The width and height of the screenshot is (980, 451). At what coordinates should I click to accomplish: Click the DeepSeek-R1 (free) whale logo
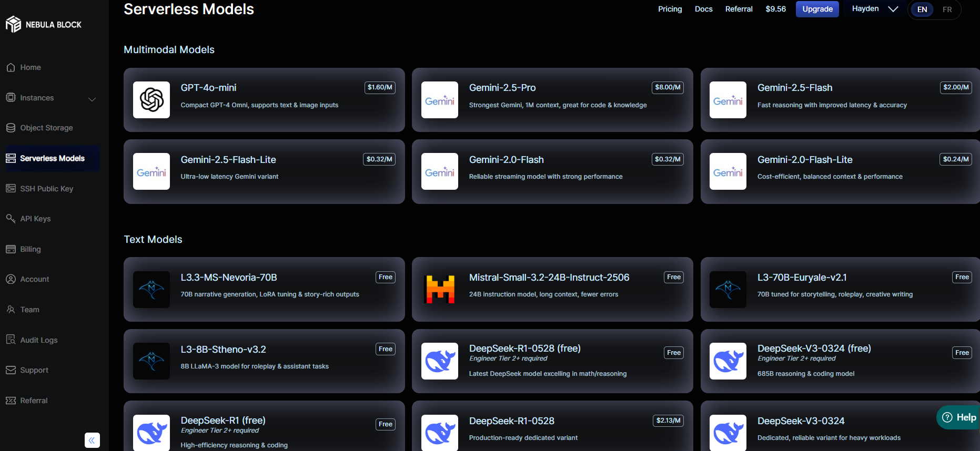point(151,433)
